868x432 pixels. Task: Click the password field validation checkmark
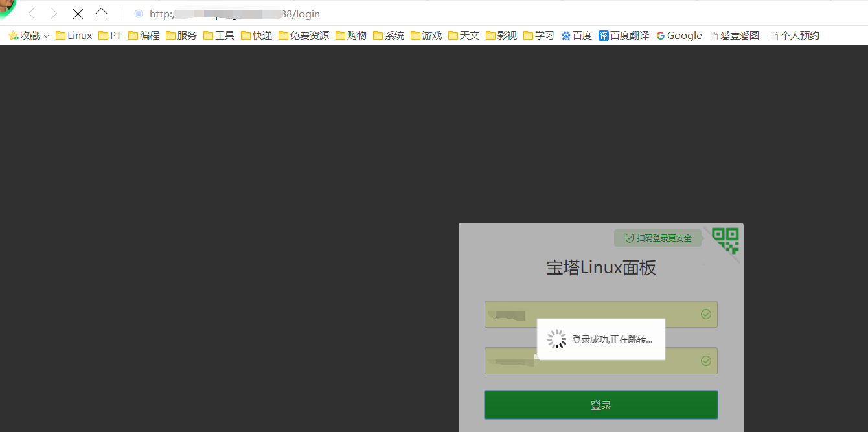pyautogui.click(x=706, y=361)
